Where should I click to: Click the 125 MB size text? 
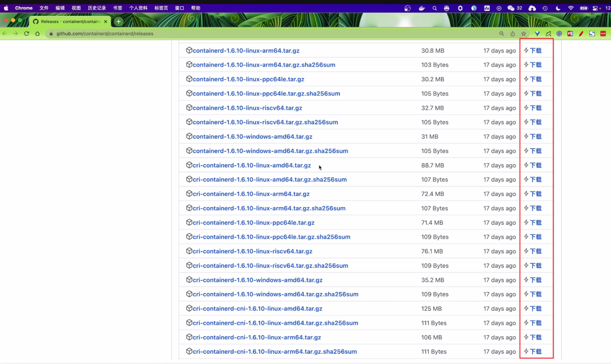(431, 308)
